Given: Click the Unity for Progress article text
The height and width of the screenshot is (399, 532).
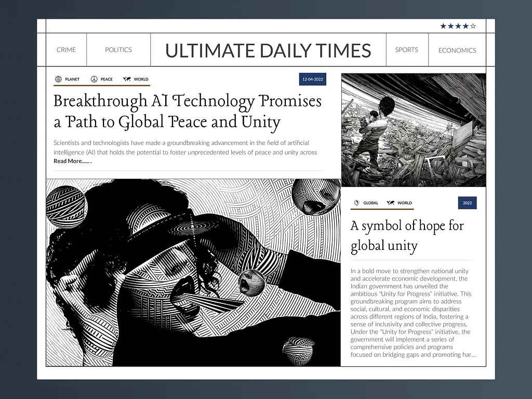Looking at the screenshot, I should (413, 313).
